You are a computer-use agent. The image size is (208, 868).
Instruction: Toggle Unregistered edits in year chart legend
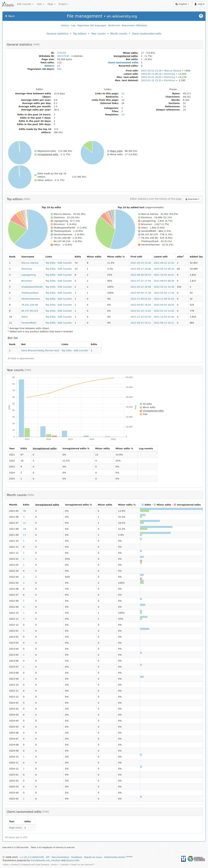(151, 411)
